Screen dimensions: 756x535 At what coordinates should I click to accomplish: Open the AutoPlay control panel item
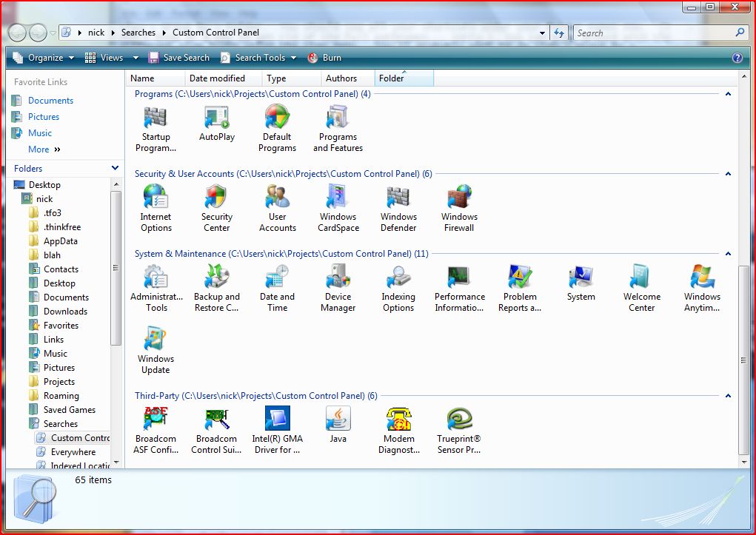(216, 124)
